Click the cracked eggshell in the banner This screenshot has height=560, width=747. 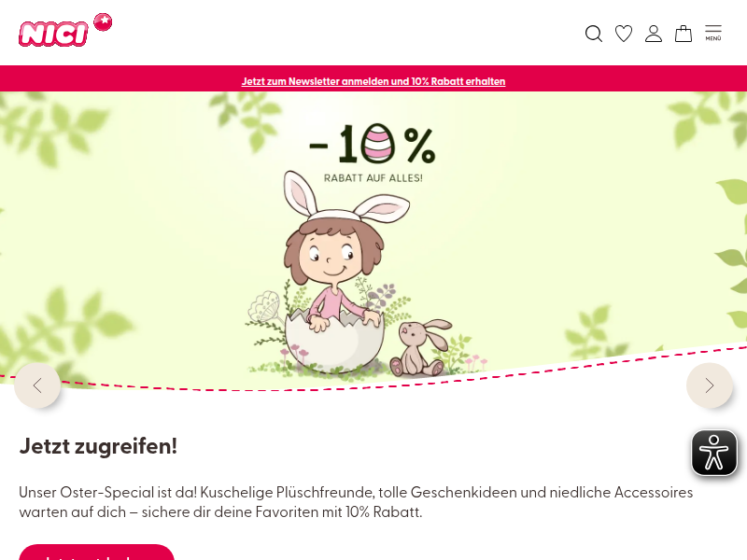[334, 341]
